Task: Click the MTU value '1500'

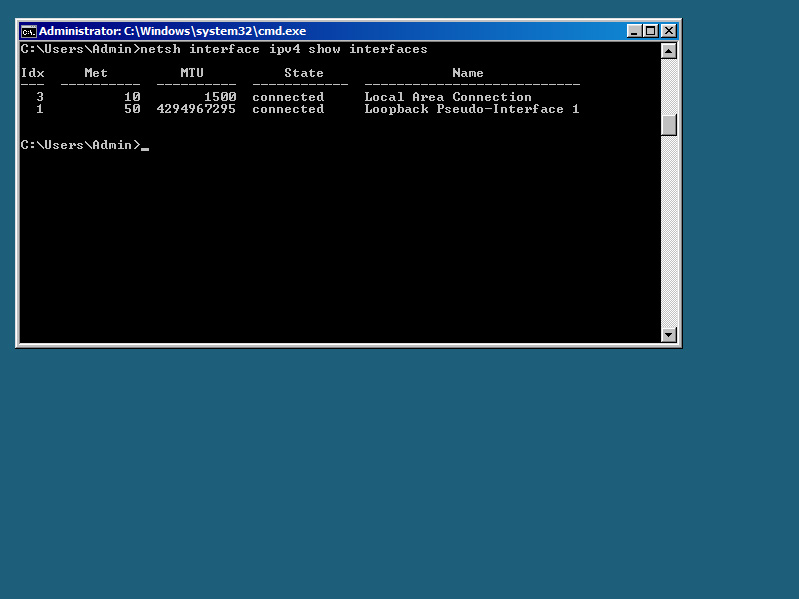Action: [x=220, y=97]
